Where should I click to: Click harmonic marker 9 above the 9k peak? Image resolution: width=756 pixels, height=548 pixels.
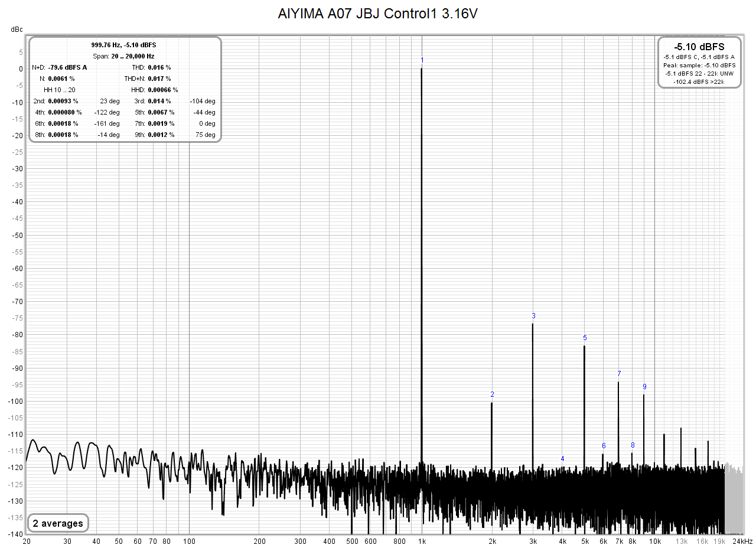(x=644, y=387)
